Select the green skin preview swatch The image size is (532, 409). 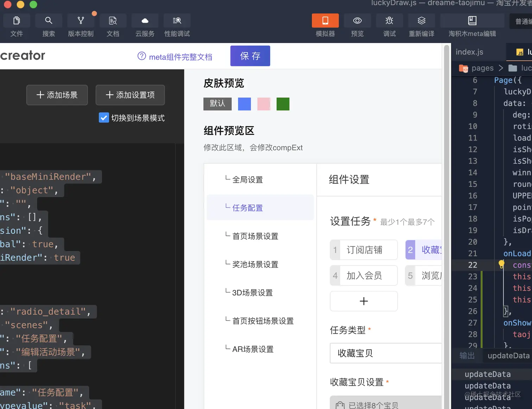[x=283, y=104]
